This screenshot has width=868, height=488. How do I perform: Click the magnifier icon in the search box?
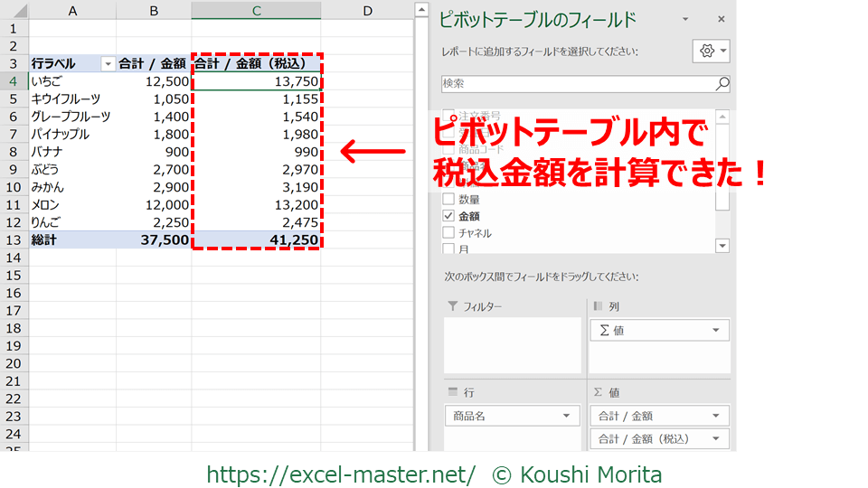pos(722,84)
